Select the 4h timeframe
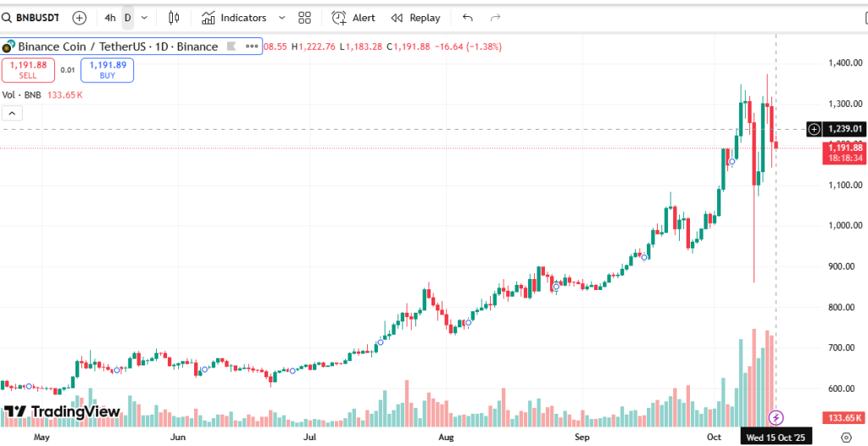 [110, 18]
